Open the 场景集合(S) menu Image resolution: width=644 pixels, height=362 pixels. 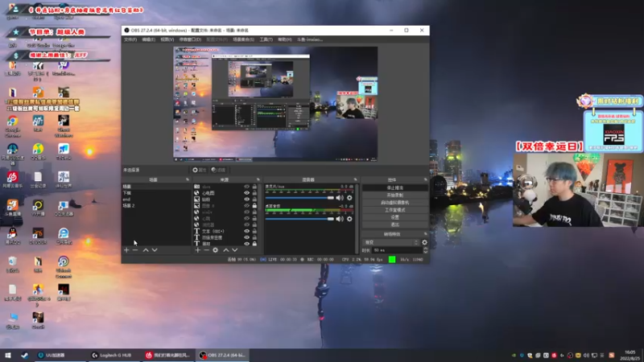click(x=244, y=39)
